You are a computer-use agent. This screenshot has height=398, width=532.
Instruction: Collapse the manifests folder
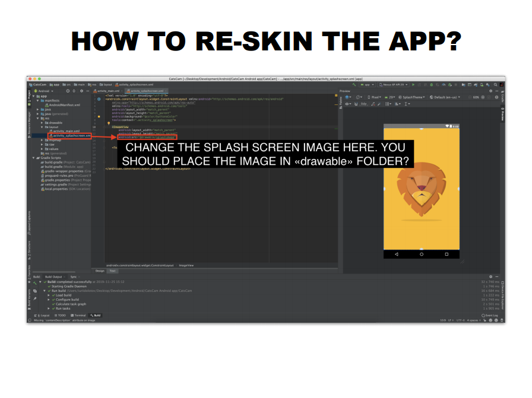click(37, 101)
